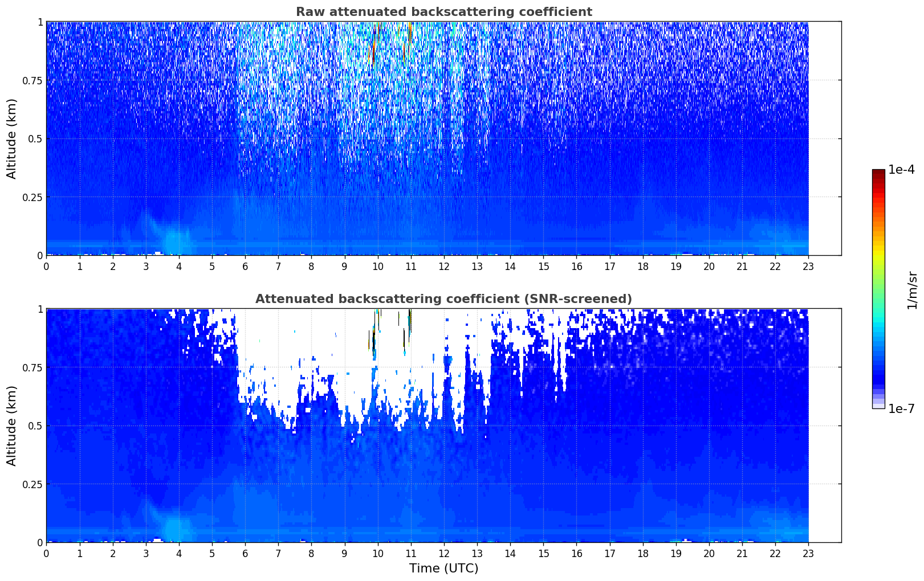
Task: Click hour 18 tick on top plot's time axis
Action: pos(643,266)
